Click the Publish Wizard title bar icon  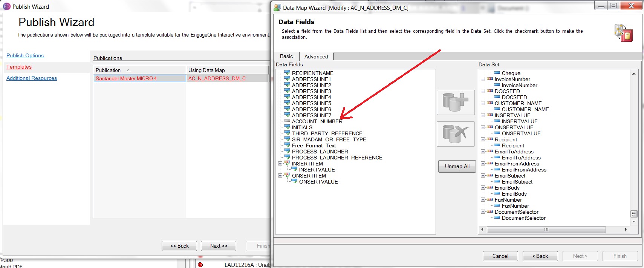click(x=7, y=6)
